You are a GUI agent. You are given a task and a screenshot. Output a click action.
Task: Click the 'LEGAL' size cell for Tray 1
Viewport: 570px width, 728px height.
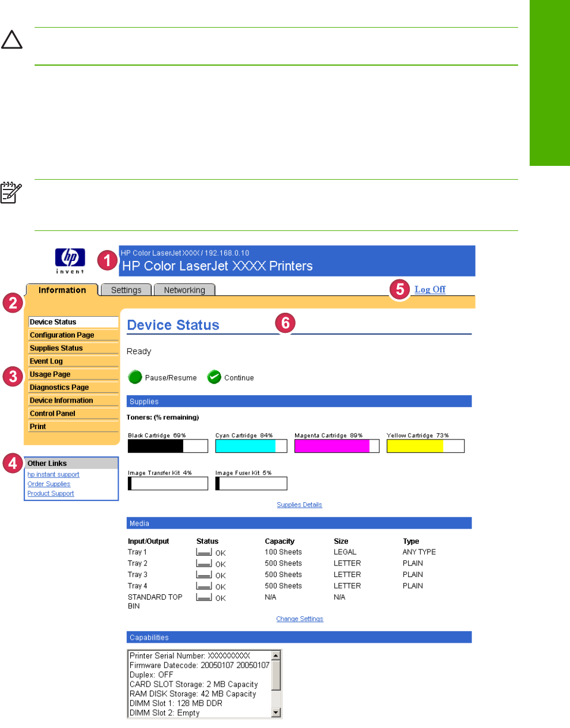click(345, 552)
